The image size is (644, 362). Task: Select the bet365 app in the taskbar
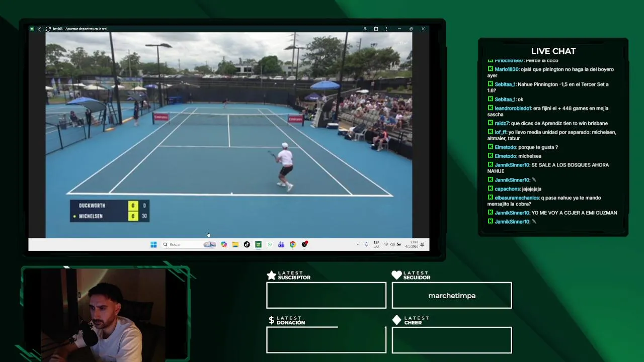tap(258, 244)
